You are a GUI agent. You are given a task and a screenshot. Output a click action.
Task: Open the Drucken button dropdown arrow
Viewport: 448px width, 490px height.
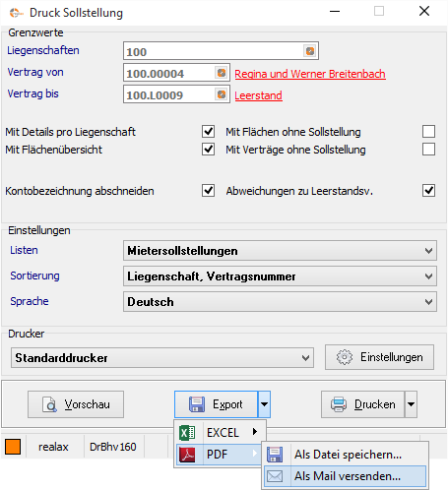click(x=411, y=404)
